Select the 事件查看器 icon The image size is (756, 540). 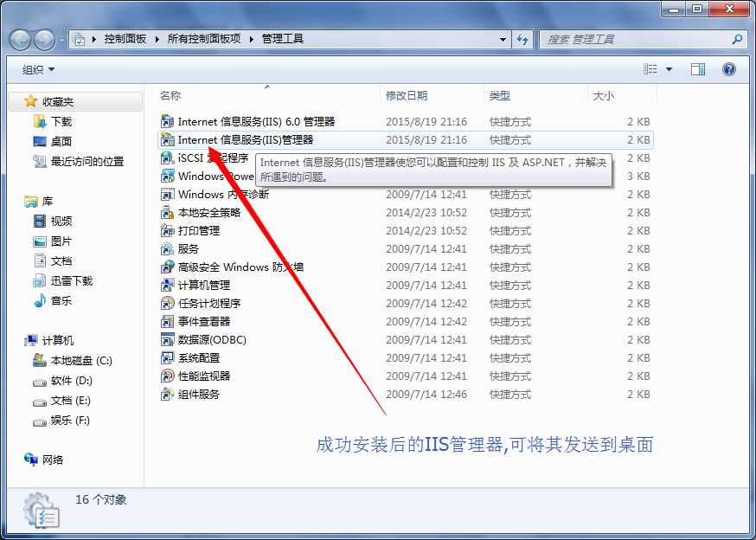tap(167, 321)
